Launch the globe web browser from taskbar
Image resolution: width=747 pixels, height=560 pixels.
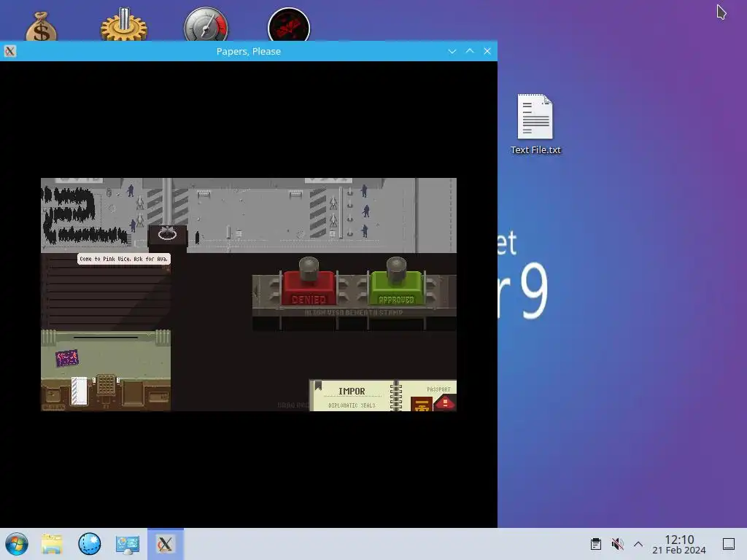tap(90, 544)
